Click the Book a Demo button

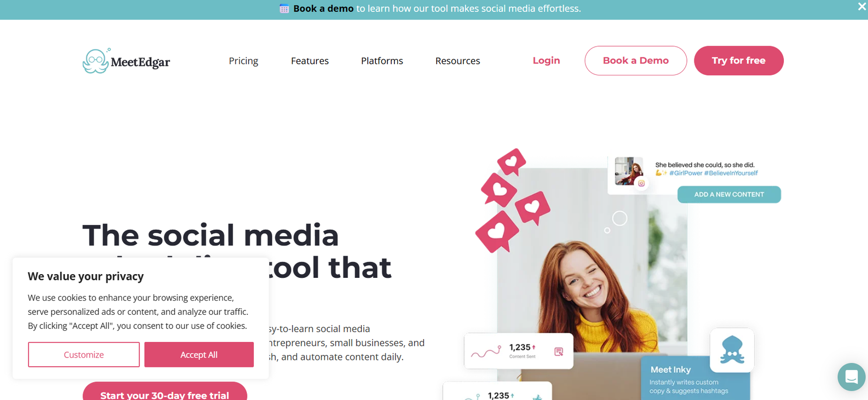point(636,61)
